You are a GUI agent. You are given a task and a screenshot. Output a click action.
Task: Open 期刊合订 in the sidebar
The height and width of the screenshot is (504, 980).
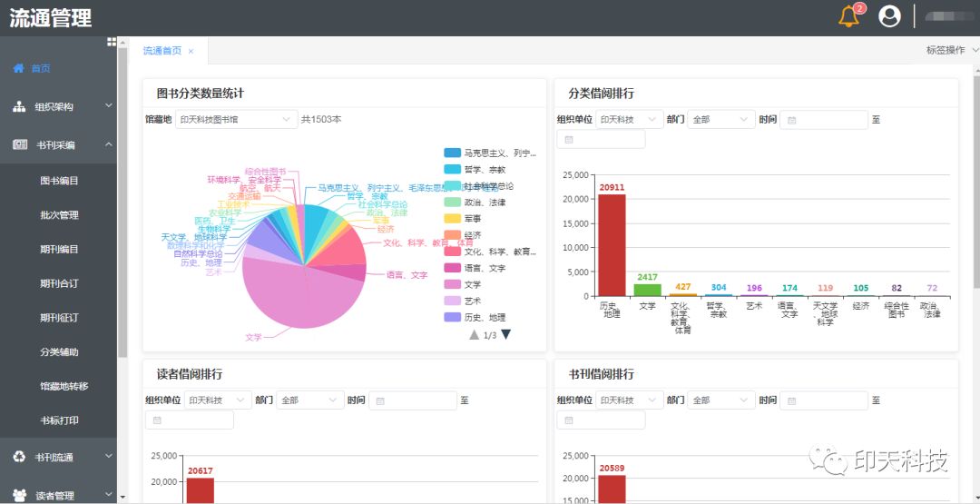tap(59, 283)
